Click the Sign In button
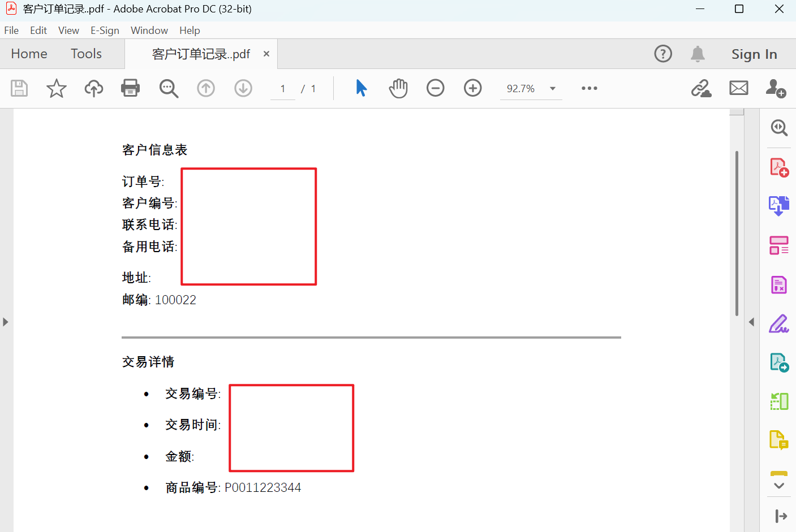This screenshot has width=796, height=532. pos(754,54)
